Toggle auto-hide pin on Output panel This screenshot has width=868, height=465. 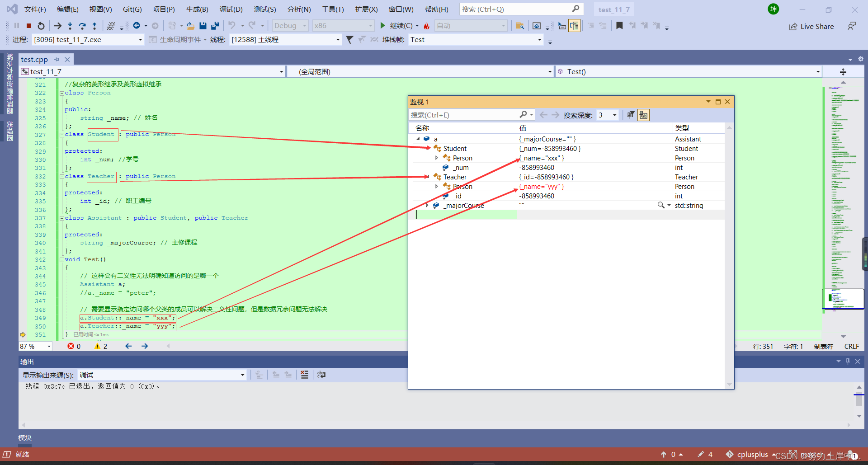click(848, 362)
